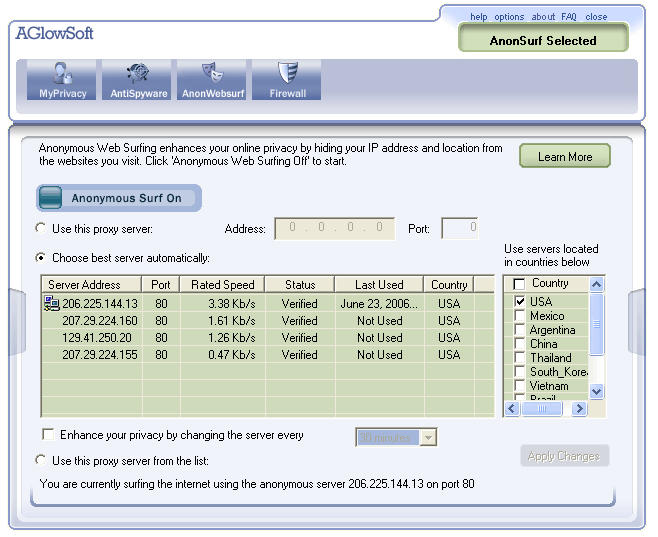Image resolution: width=658 pixels, height=537 pixels.
Task: Click the country list scroll right arrow
Action: click(580, 408)
